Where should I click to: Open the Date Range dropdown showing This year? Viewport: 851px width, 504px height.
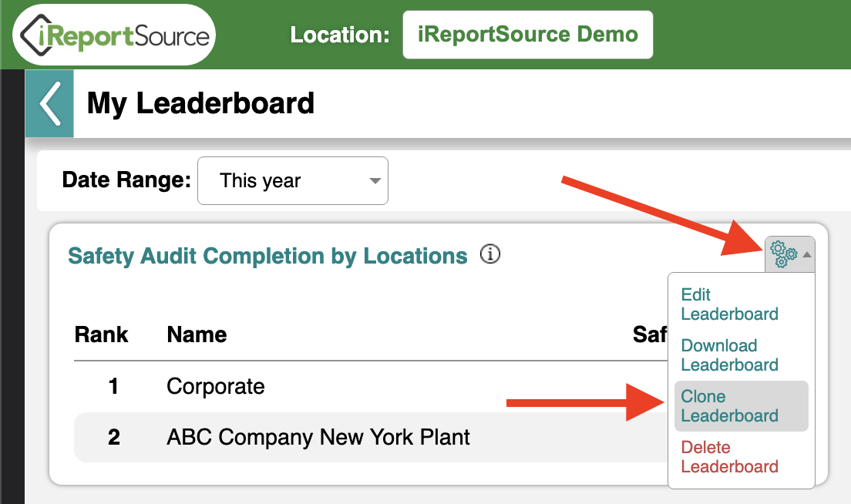[x=293, y=180]
